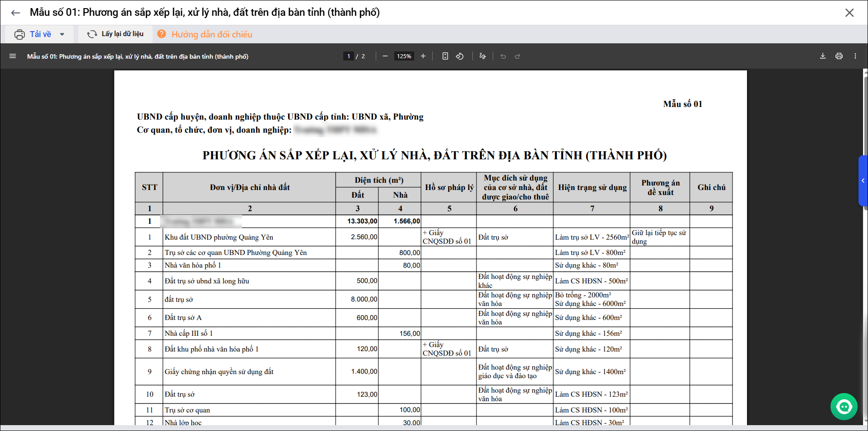The width and height of the screenshot is (868, 431).
Task: Expand the blue side panel handle
Action: point(863,181)
